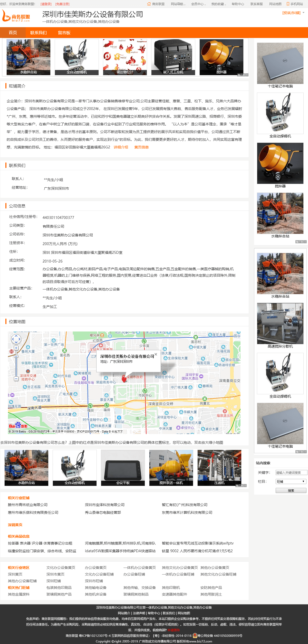Close the top banner ad strip
Viewport: 308px width, 644px height.
pos(247,75)
